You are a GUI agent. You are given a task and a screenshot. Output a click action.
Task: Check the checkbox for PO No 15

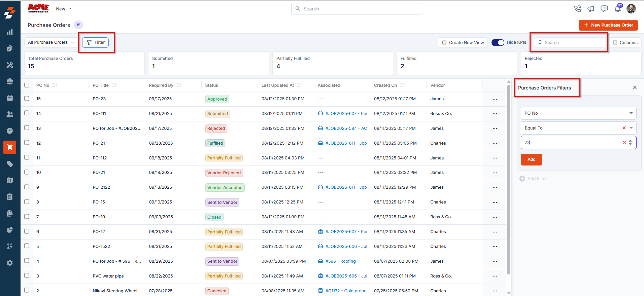point(27,99)
